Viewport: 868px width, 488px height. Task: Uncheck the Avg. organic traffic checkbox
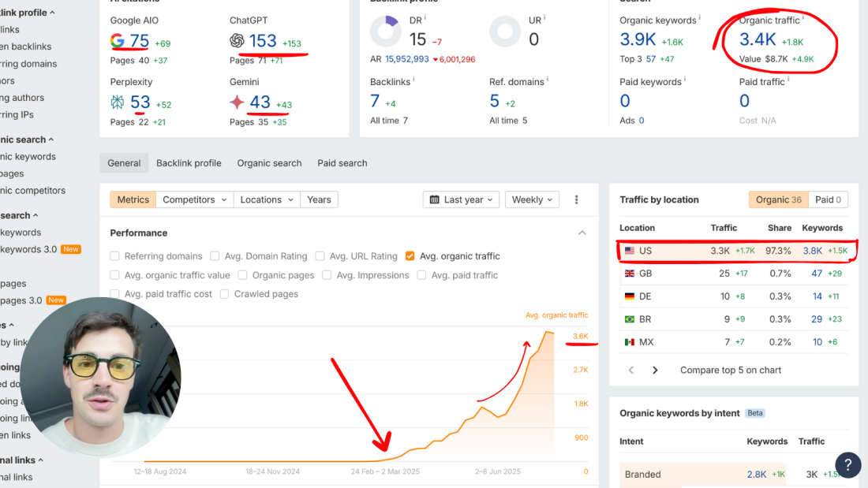[x=410, y=256]
